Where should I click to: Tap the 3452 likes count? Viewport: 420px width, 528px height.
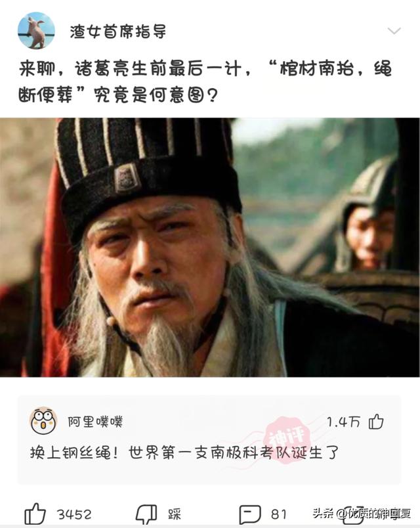point(74,514)
